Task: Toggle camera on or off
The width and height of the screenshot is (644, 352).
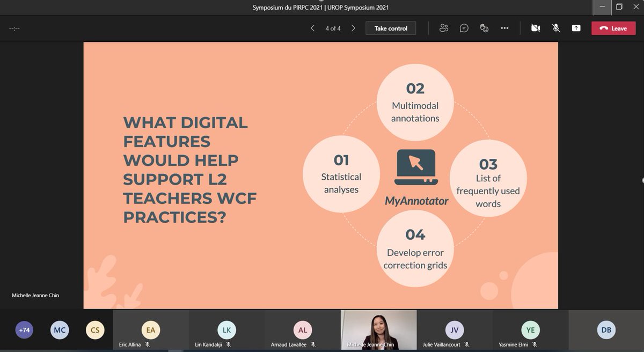Action: pyautogui.click(x=535, y=28)
